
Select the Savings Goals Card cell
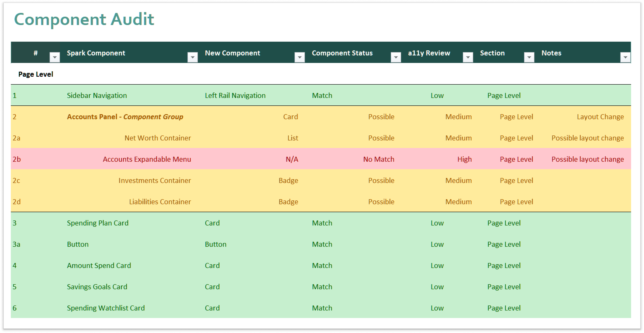point(97,287)
